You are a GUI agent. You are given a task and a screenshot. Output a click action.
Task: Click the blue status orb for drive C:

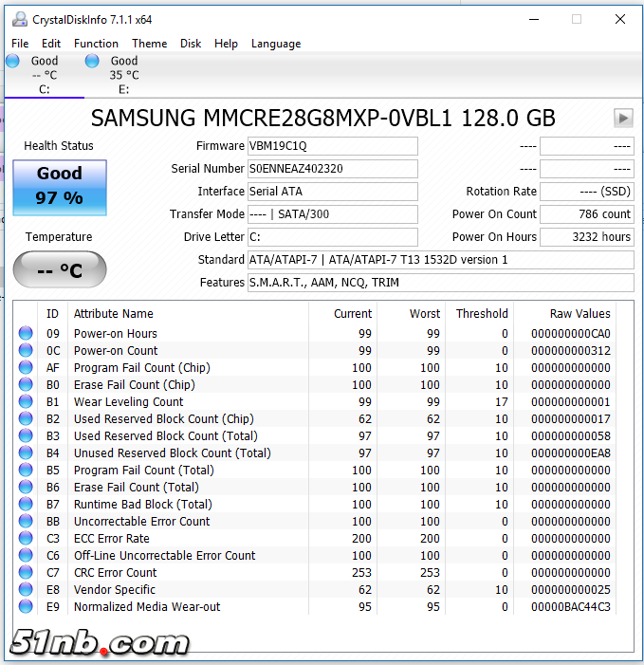click(x=12, y=61)
